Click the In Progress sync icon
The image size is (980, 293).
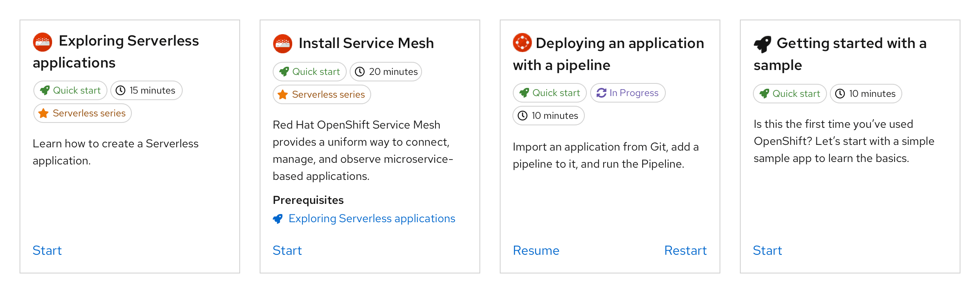pyautogui.click(x=601, y=93)
